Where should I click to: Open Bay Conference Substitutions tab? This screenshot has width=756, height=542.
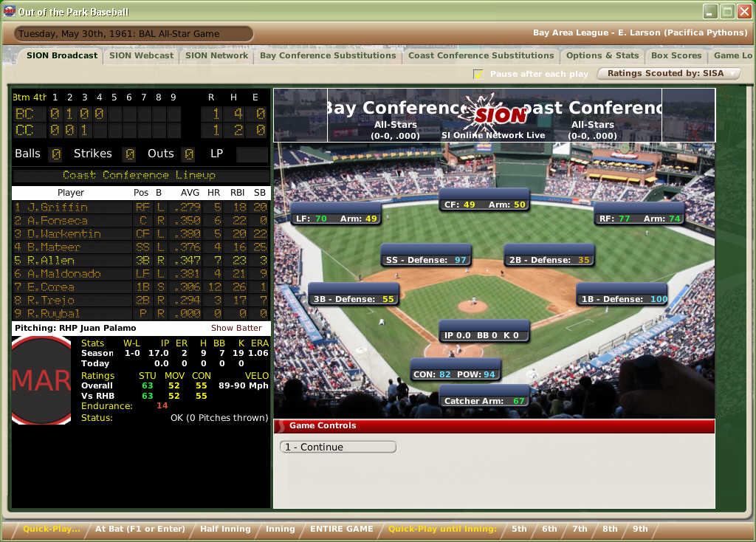tap(328, 55)
